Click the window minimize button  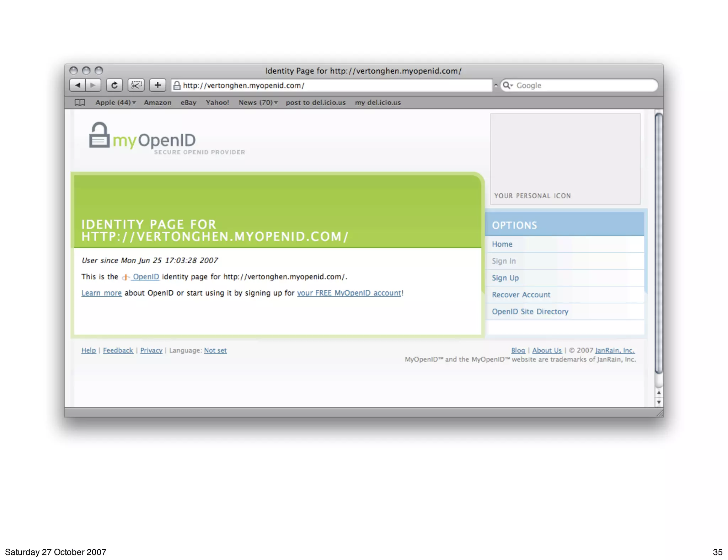point(86,71)
